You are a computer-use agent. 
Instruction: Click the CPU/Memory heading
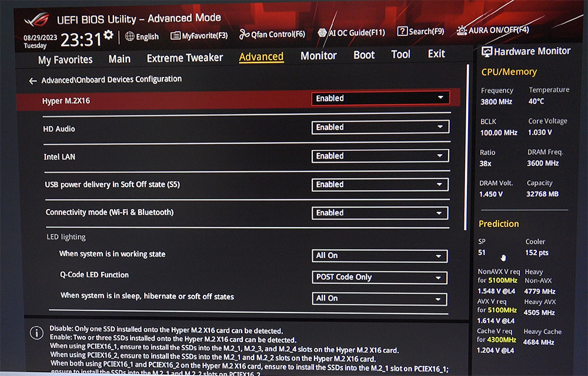[x=509, y=72]
